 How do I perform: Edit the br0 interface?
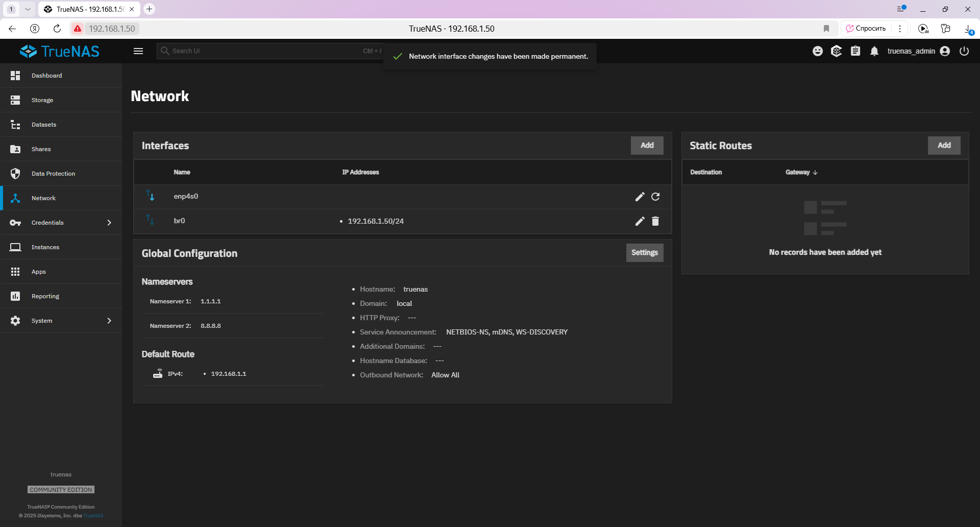pyautogui.click(x=640, y=221)
